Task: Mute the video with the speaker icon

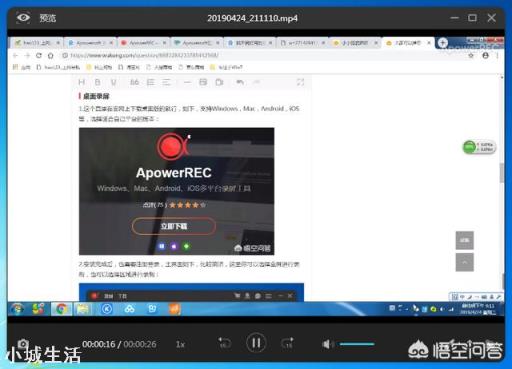Action: (327, 344)
